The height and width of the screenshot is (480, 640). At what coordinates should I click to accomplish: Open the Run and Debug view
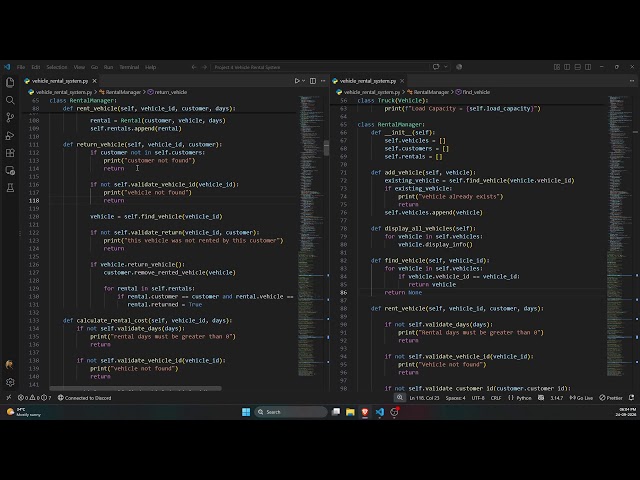pyautogui.click(x=10, y=136)
